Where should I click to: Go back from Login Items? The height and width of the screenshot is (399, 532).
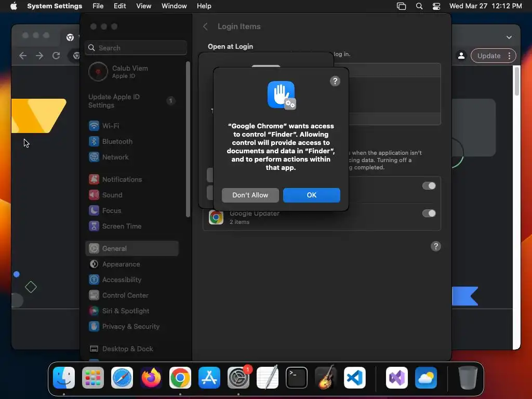pyautogui.click(x=205, y=26)
